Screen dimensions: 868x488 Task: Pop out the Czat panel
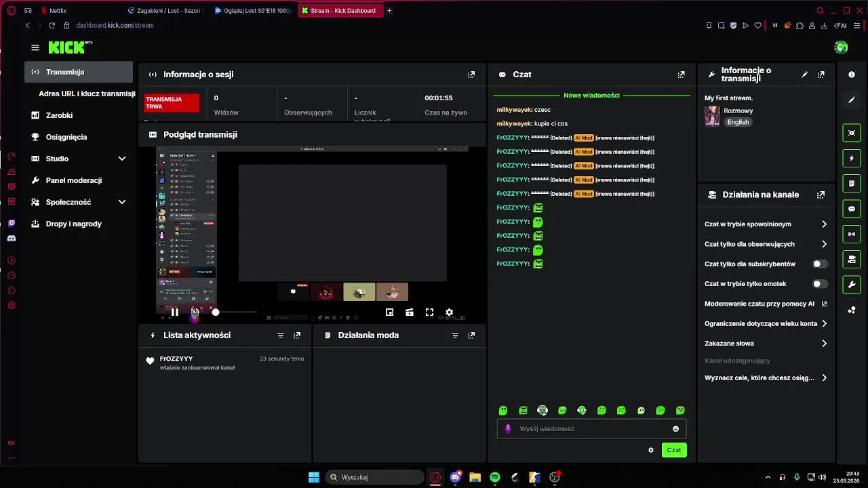[682, 75]
